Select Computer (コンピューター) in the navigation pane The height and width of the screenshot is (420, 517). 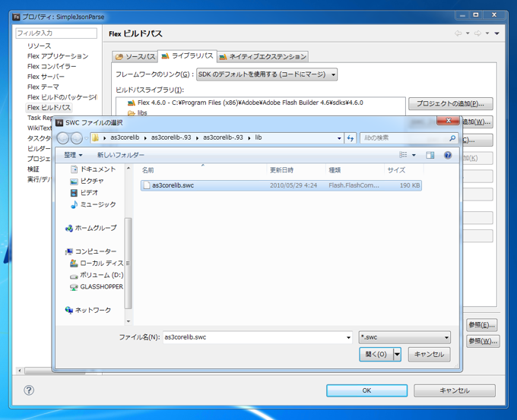pos(91,251)
